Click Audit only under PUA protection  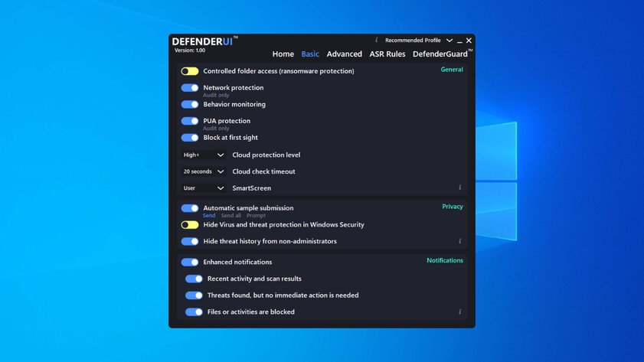(x=216, y=129)
